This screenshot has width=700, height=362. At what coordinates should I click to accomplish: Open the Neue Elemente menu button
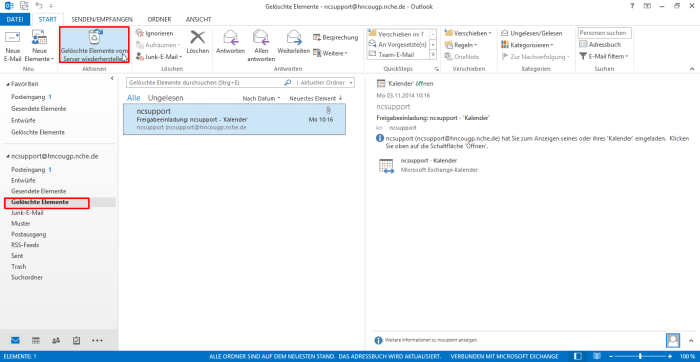click(x=39, y=46)
